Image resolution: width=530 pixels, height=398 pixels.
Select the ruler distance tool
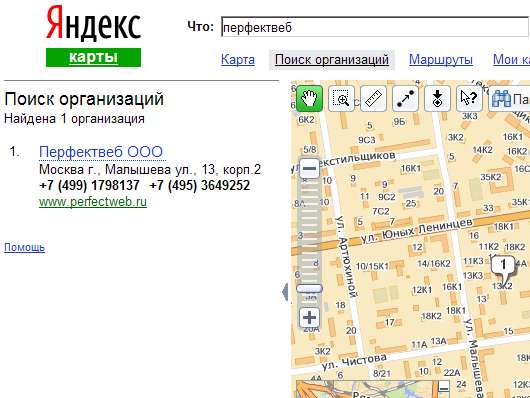point(374,99)
